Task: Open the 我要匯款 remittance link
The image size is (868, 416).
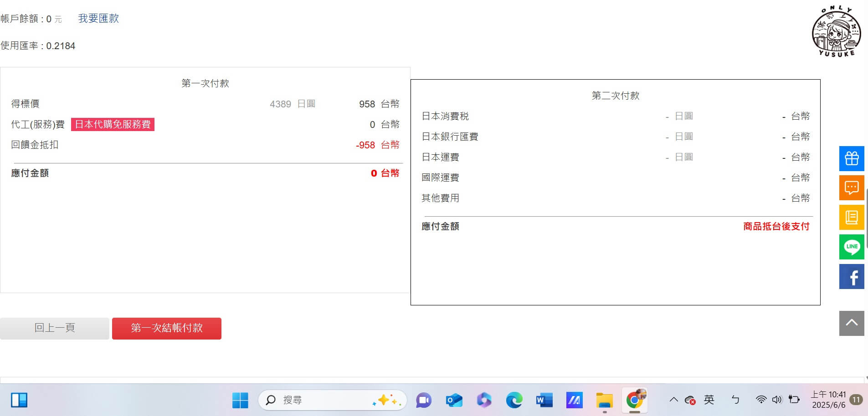Action: pyautogui.click(x=98, y=18)
